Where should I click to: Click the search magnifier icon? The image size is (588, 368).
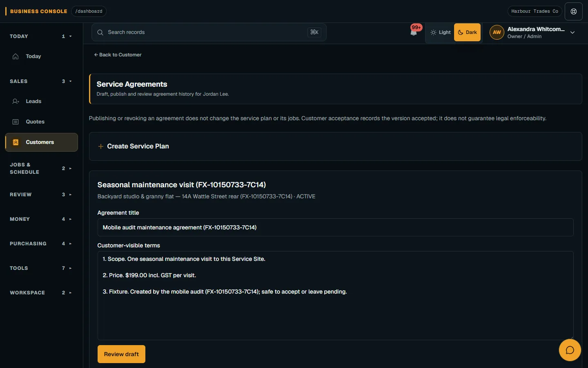click(100, 32)
